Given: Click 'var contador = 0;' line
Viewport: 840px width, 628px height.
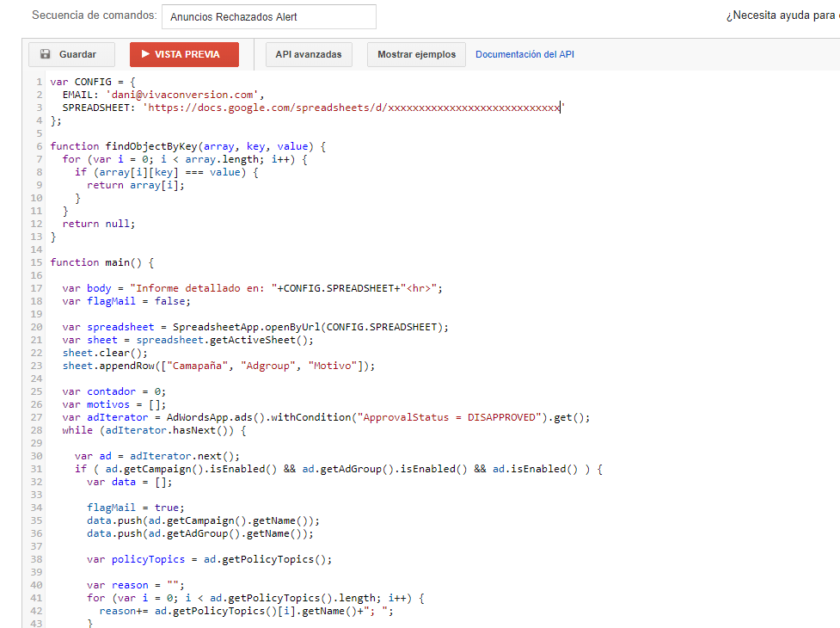Looking at the screenshot, I should tap(114, 391).
